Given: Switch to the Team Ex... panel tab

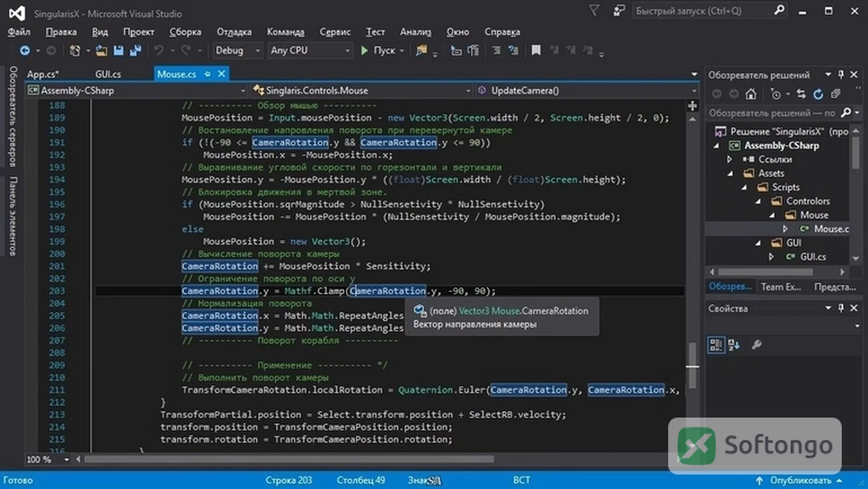Looking at the screenshot, I should [x=781, y=287].
